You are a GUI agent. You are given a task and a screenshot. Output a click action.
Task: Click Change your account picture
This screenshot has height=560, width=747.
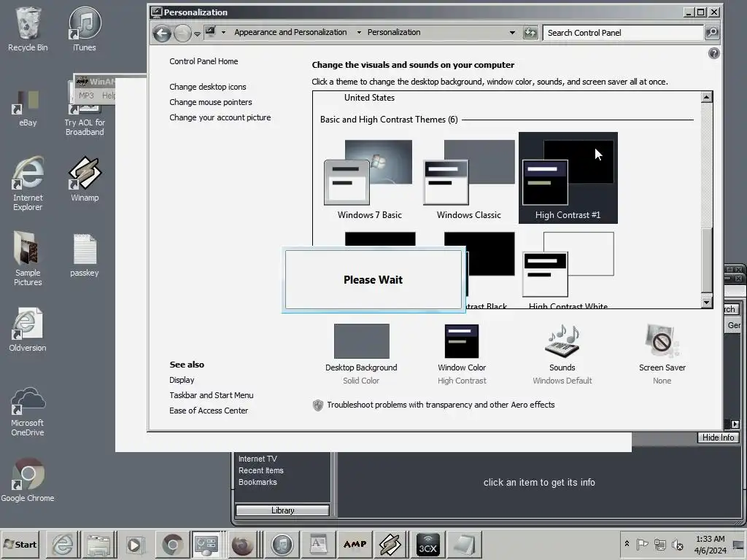tap(220, 117)
